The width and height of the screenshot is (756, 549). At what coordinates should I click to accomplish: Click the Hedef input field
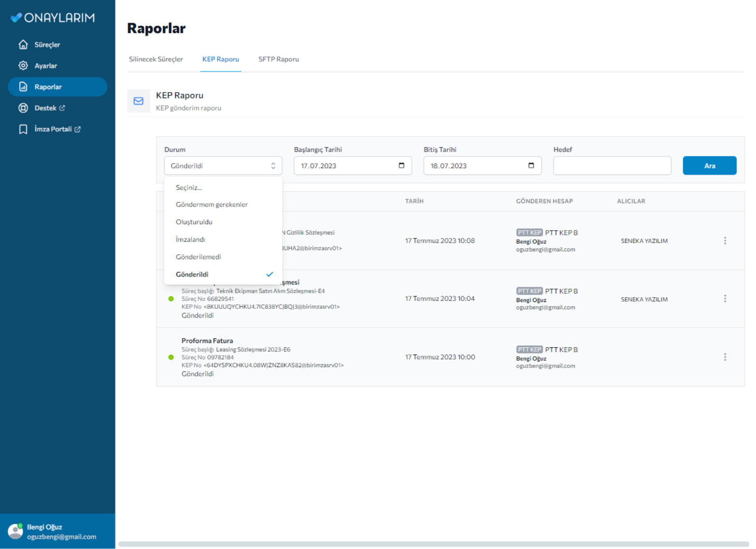point(612,165)
